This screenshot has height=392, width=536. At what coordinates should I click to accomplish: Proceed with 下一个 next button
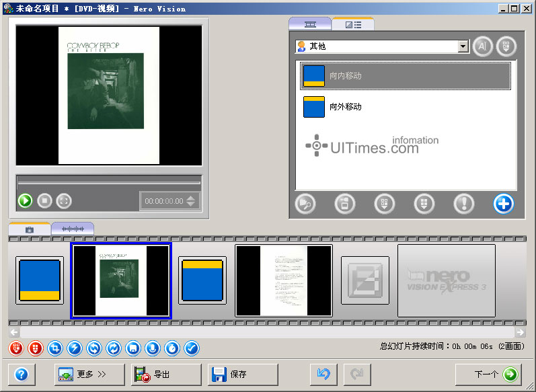pyautogui.click(x=489, y=375)
